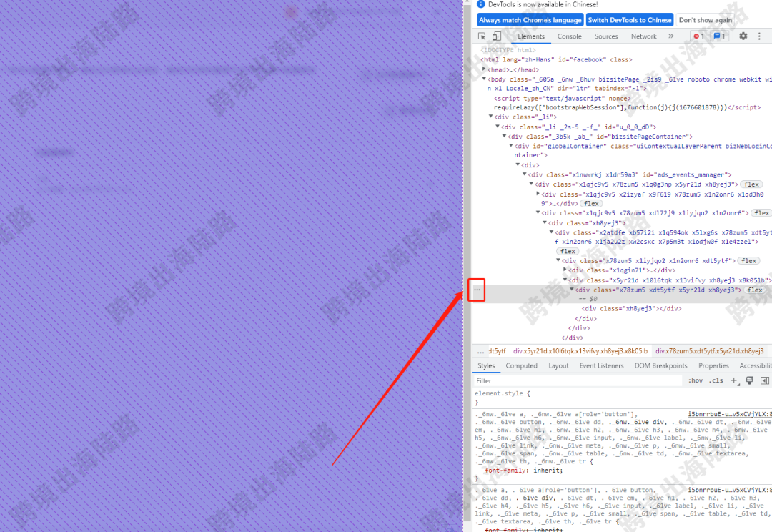Select the Computed pane tab
Screen dimensions: 772x532
click(x=521, y=365)
